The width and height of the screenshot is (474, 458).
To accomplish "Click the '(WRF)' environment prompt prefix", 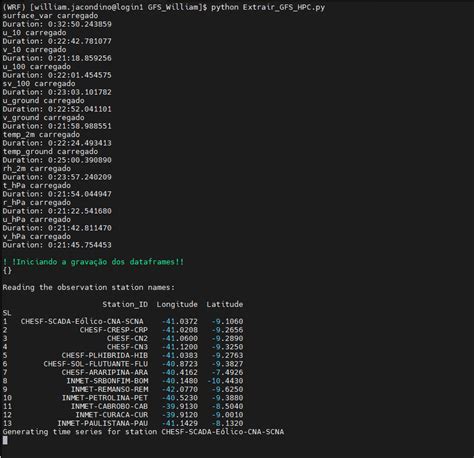I will 14,7.
